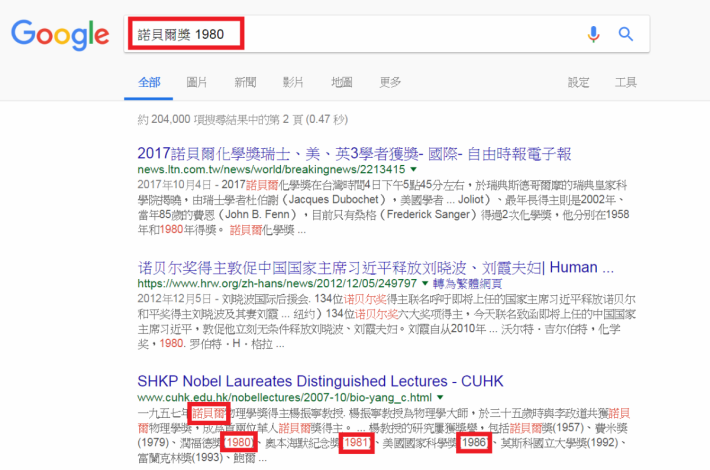Viewport: 710px width, 470px height.
Task: Switch to the 影片 tab
Action: coord(293,82)
